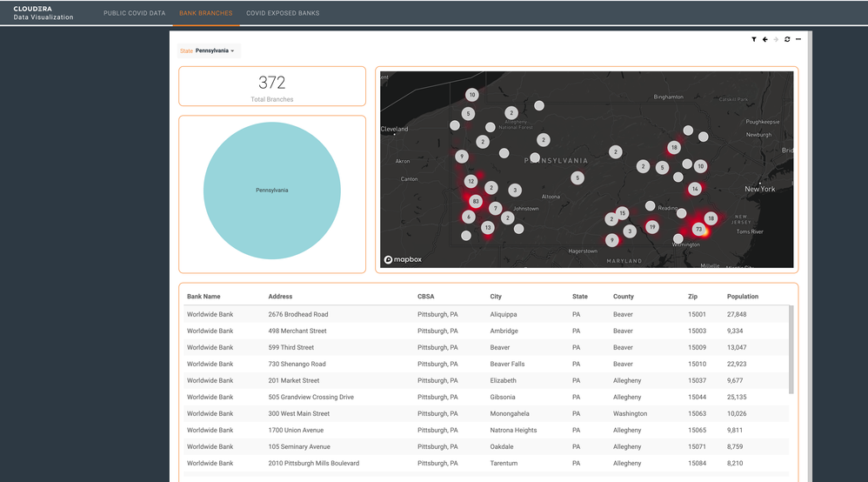Open the dashboard filter icon
Viewport: 868px width, 482px height.
point(754,39)
